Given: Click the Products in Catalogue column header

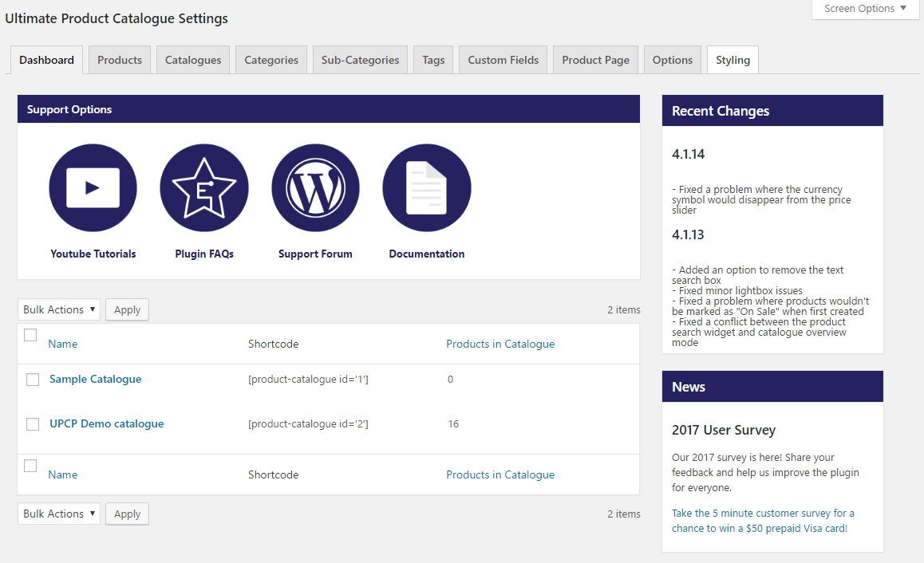Looking at the screenshot, I should 500,343.
